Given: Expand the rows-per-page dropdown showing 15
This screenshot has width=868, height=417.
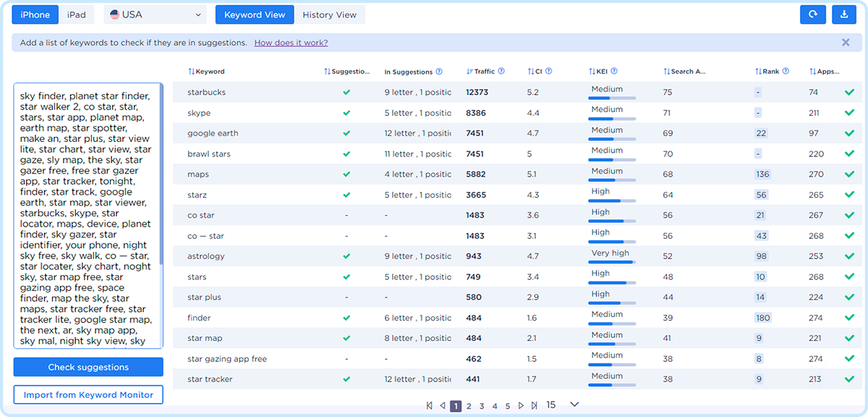Looking at the screenshot, I should [x=574, y=405].
